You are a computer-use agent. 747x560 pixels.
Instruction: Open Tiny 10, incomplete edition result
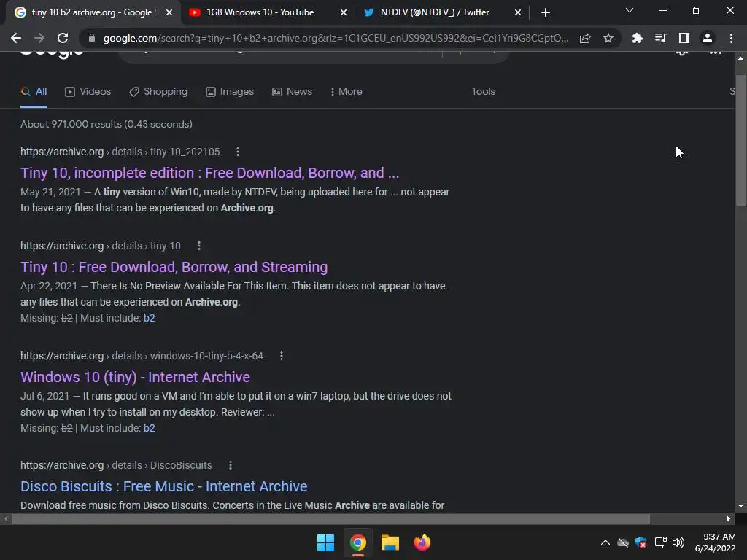209,173
